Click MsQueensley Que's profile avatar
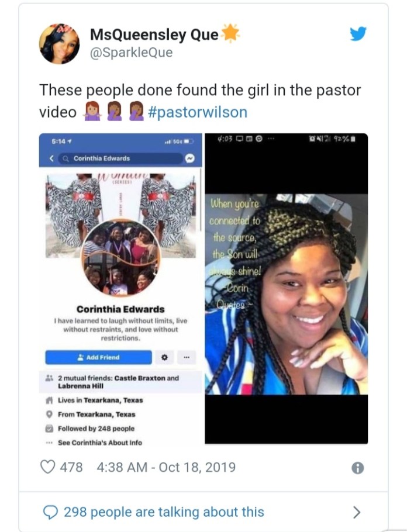The height and width of the screenshot is (532, 407). (x=60, y=44)
